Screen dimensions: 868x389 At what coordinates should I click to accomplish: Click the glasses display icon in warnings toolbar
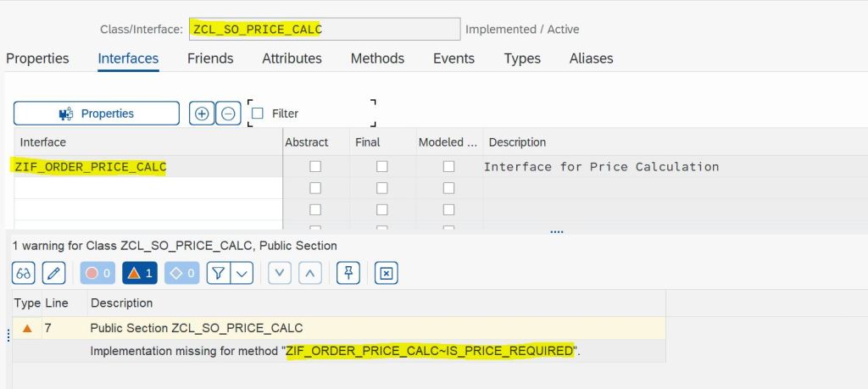tap(25, 273)
